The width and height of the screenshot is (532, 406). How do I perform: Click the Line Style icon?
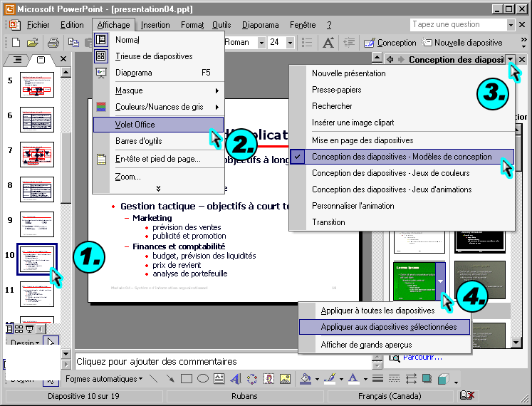pyautogui.click(x=377, y=379)
